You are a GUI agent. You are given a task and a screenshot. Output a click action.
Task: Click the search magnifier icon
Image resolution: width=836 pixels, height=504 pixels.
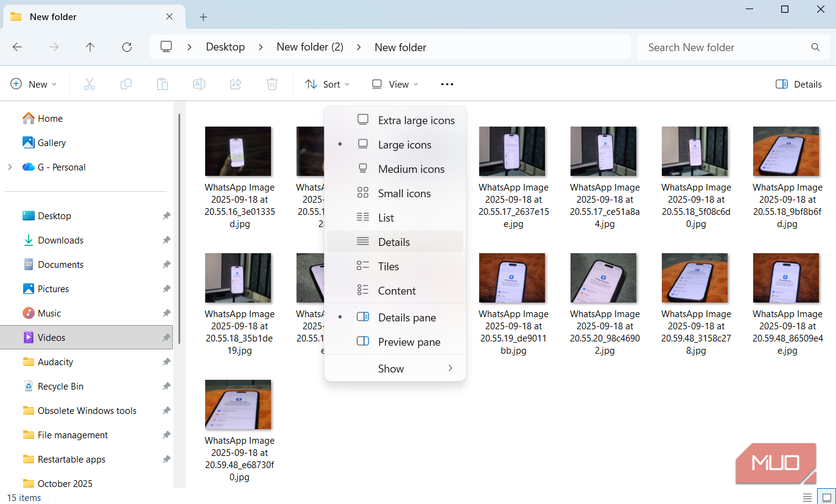(x=815, y=47)
